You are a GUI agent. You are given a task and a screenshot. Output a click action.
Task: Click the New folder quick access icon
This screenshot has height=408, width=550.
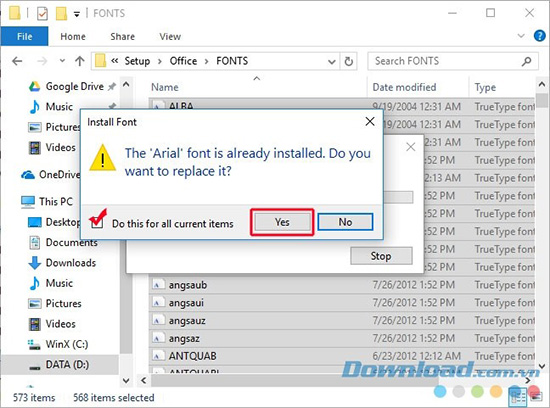point(62,14)
